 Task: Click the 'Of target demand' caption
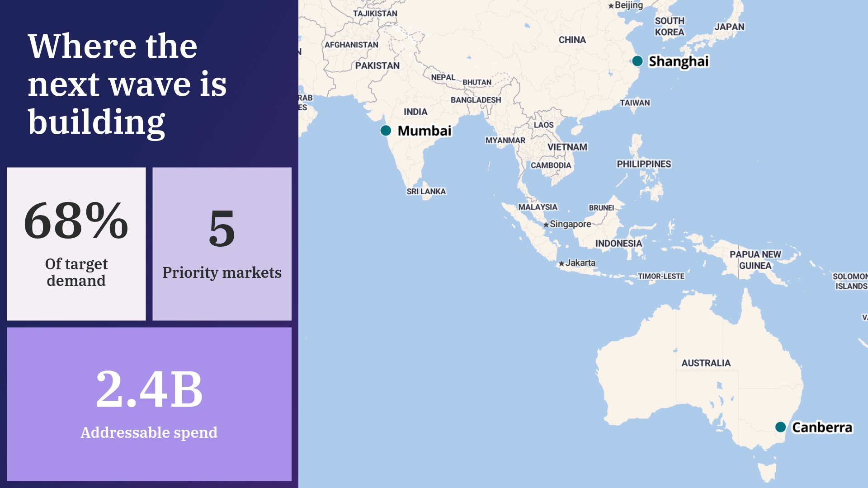pyautogui.click(x=76, y=272)
